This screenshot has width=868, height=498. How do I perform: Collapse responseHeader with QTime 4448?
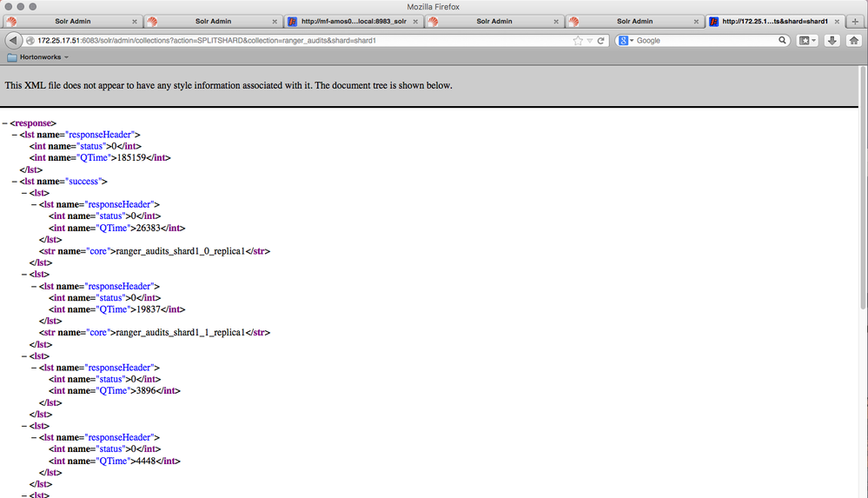pos(34,438)
